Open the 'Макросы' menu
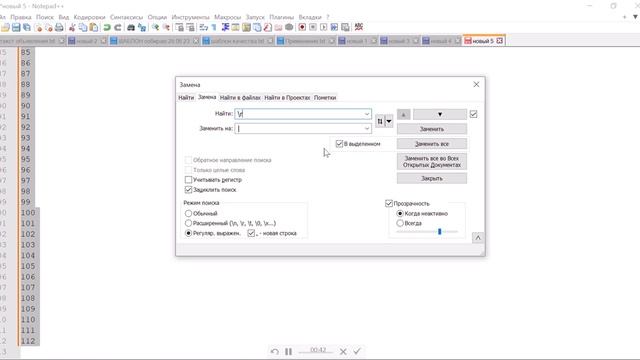This screenshot has width=640, height=360. 227,17
